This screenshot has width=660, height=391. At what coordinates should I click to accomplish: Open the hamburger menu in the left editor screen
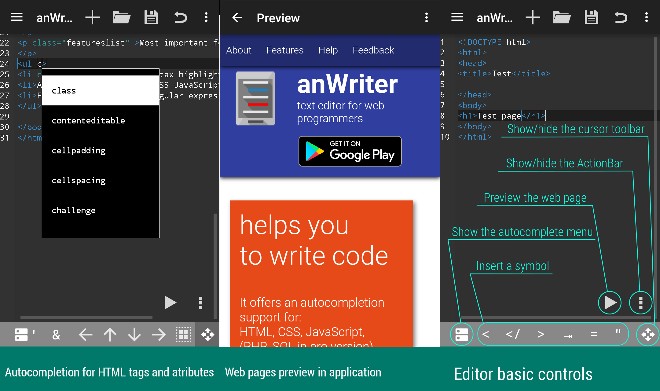click(x=16, y=17)
